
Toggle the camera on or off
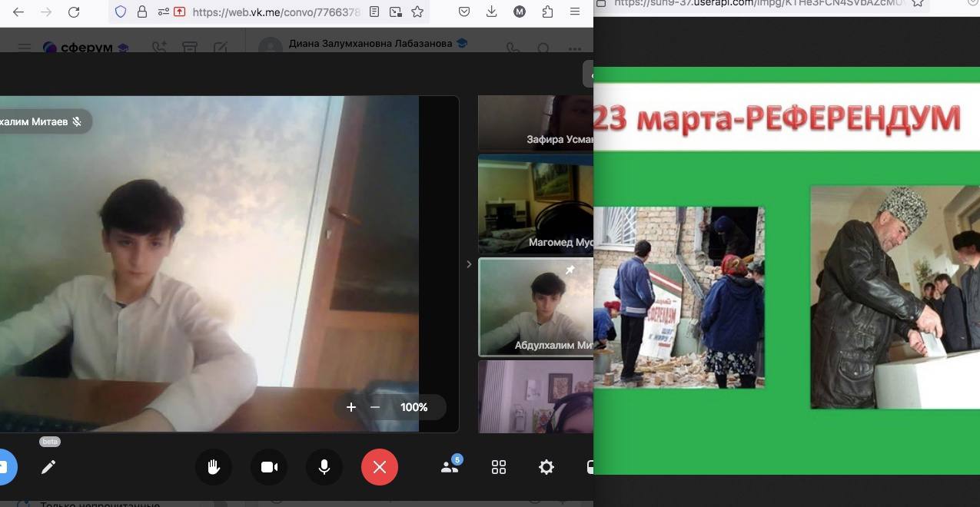(269, 467)
